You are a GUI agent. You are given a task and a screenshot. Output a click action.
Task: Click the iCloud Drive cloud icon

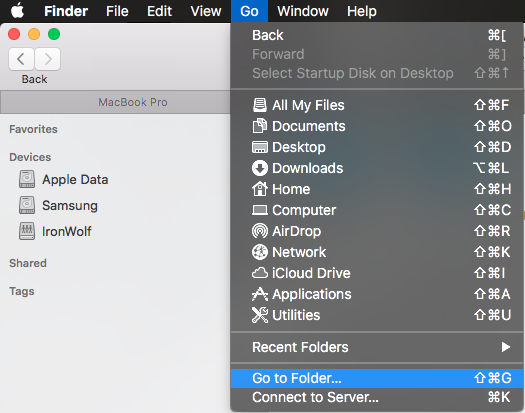259,273
